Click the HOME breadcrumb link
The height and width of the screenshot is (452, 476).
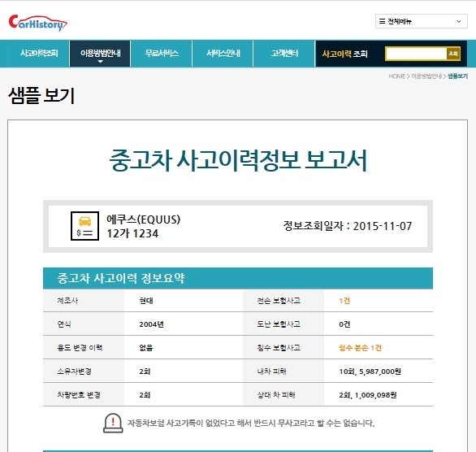pos(396,76)
